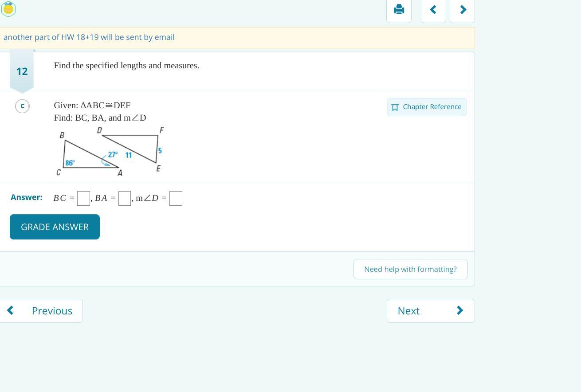Focus the BA answer input box
Screen dimensions: 581x392
(x=125, y=198)
